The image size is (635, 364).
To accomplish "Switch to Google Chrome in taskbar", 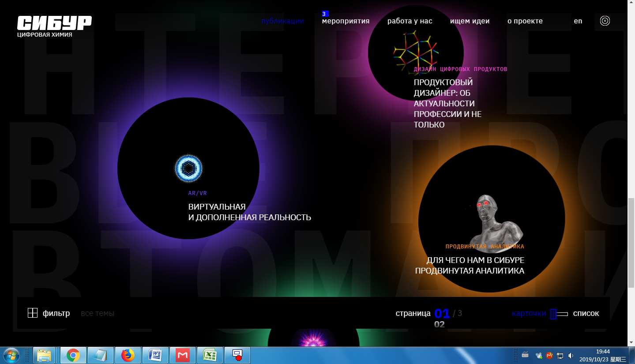I will (73, 355).
